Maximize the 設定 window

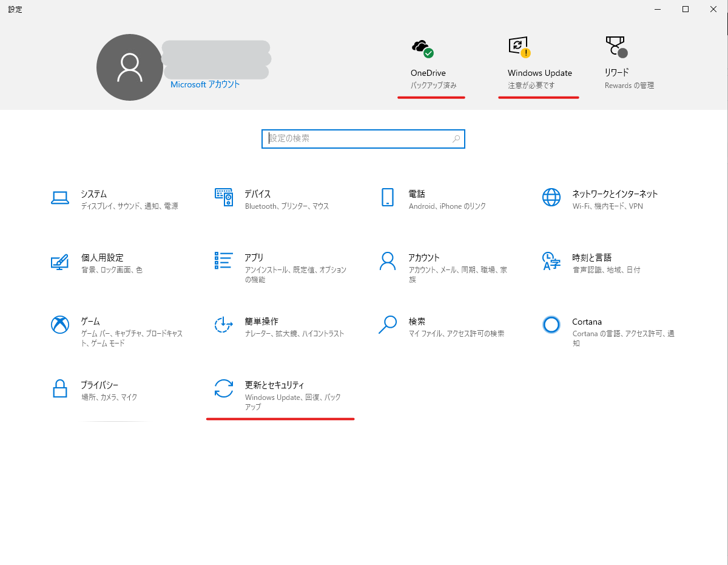pyautogui.click(x=686, y=9)
